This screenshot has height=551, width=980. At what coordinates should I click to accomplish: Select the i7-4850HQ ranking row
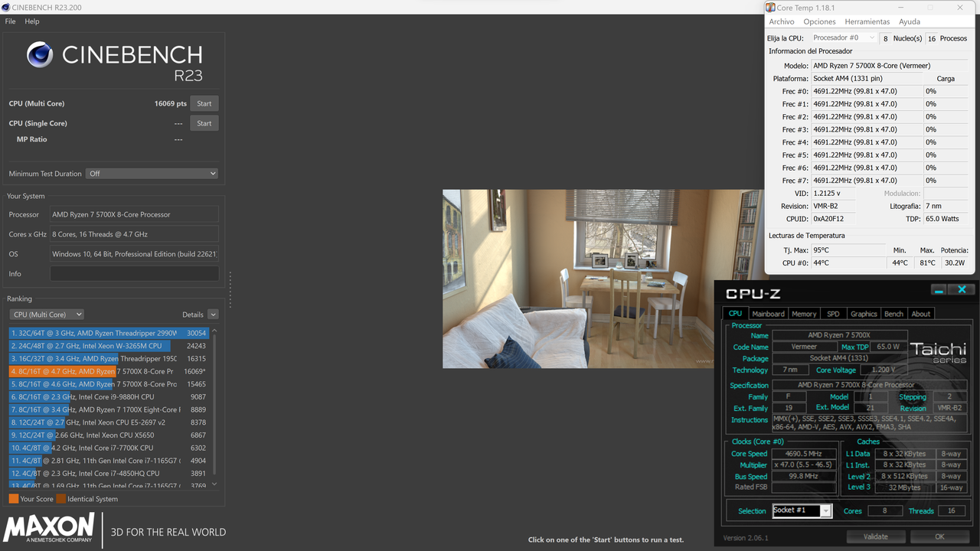[109, 473]
